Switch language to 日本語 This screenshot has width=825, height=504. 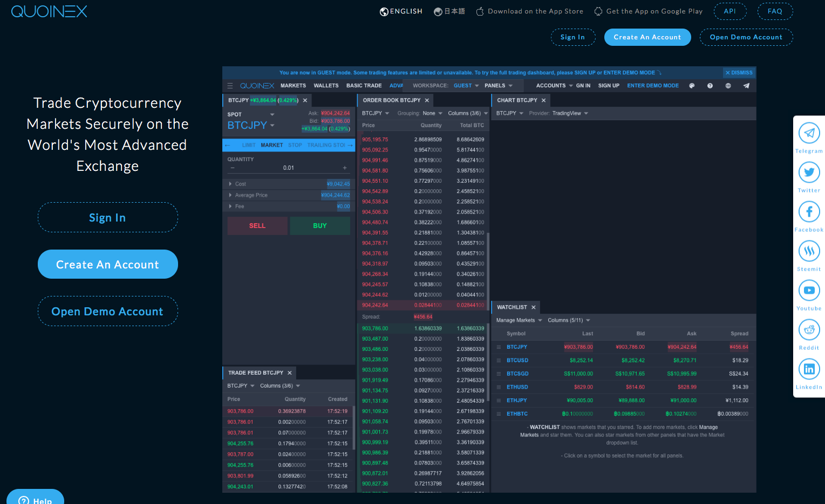click(449, 11)
